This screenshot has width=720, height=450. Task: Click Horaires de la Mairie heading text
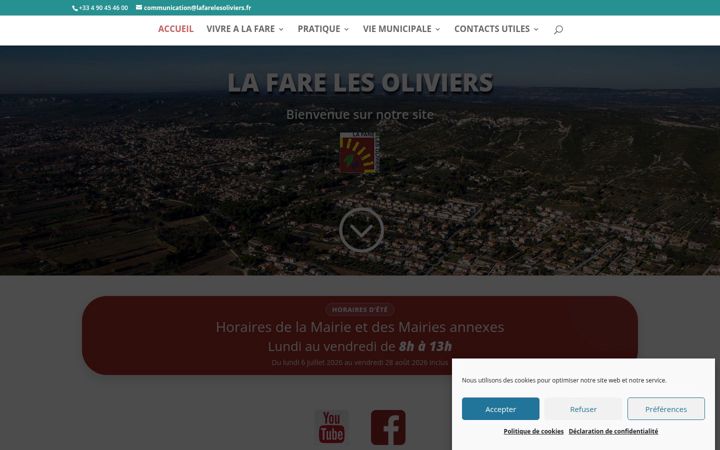360,327
